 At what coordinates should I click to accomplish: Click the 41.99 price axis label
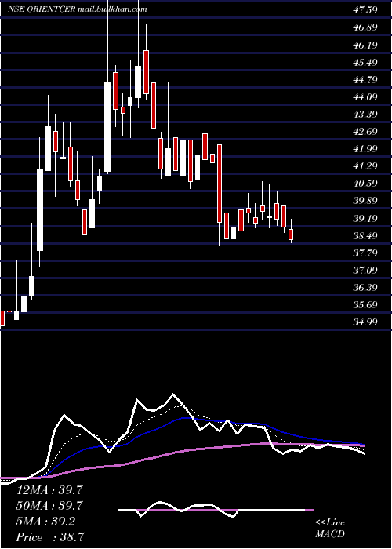click(365, 148)
